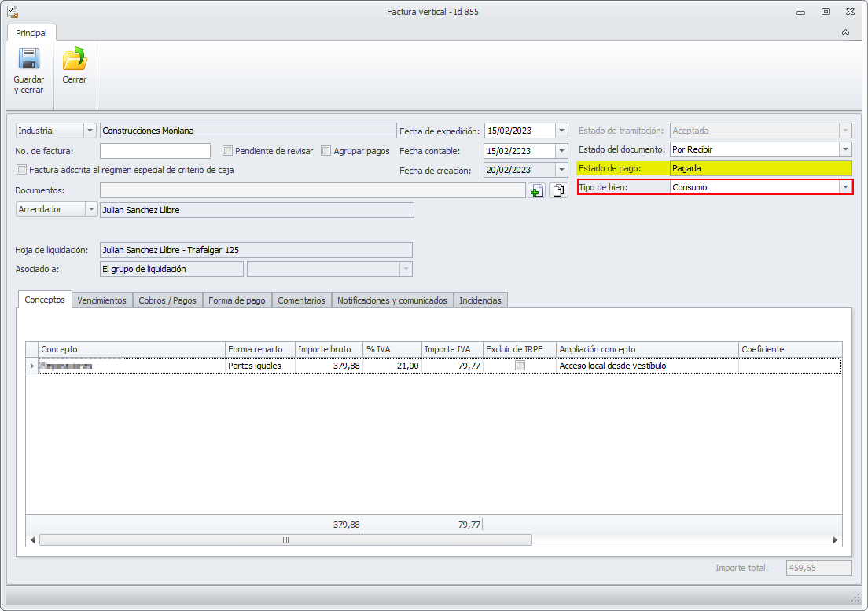Open the Industrial type dropdown
The width and height of the screenshot is (868, 611).
pyautogui.click(x=90, y=131)
